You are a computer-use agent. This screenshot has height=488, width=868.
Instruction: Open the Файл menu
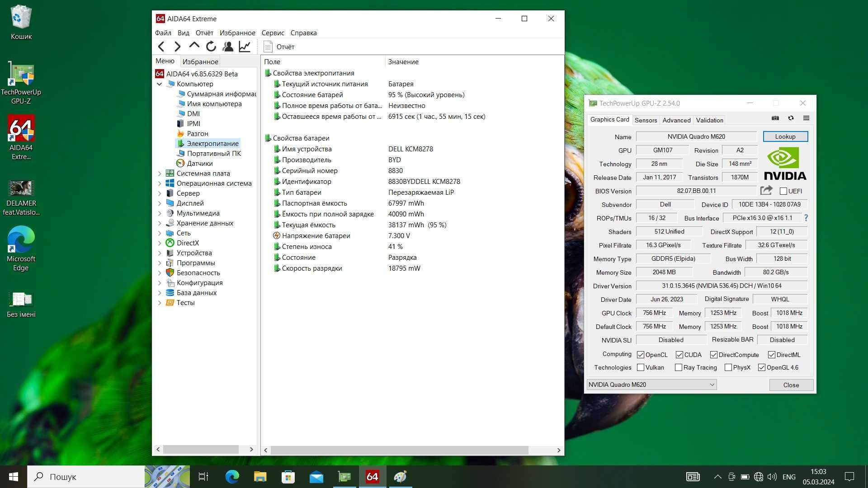(x=163, y=33)
